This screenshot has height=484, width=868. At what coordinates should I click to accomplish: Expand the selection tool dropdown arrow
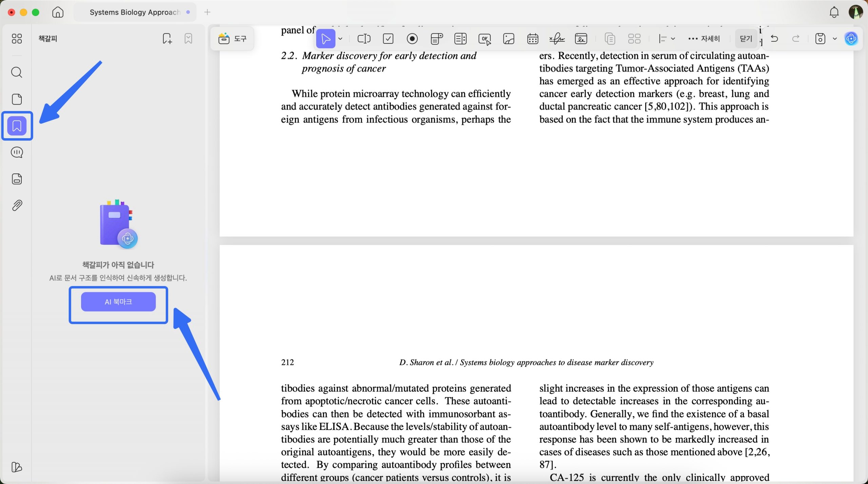[x=340, y=39]
